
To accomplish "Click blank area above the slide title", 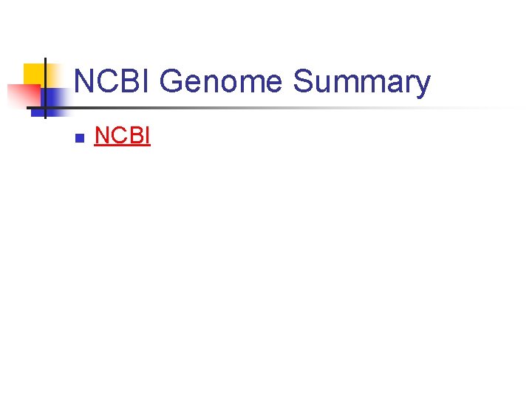I will coord(296,30).
